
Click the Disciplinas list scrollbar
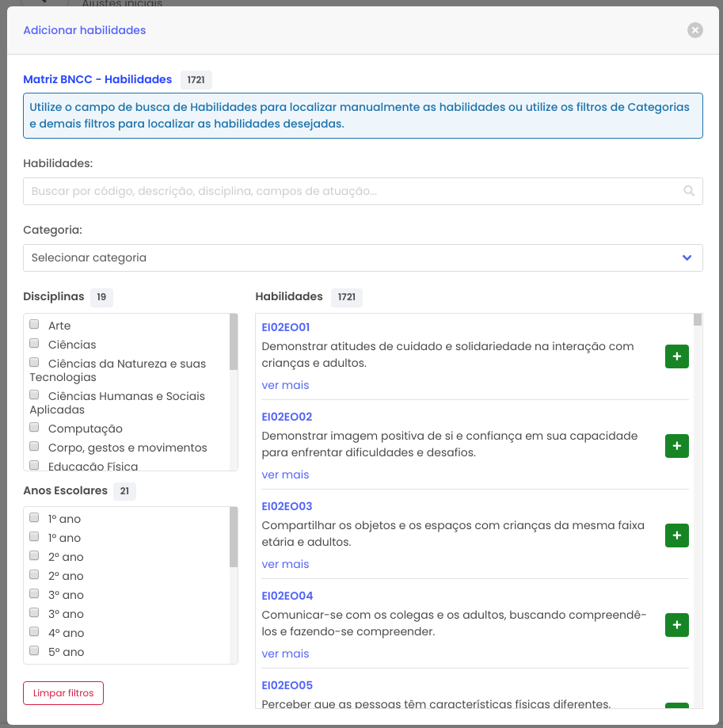coord(234,342)
